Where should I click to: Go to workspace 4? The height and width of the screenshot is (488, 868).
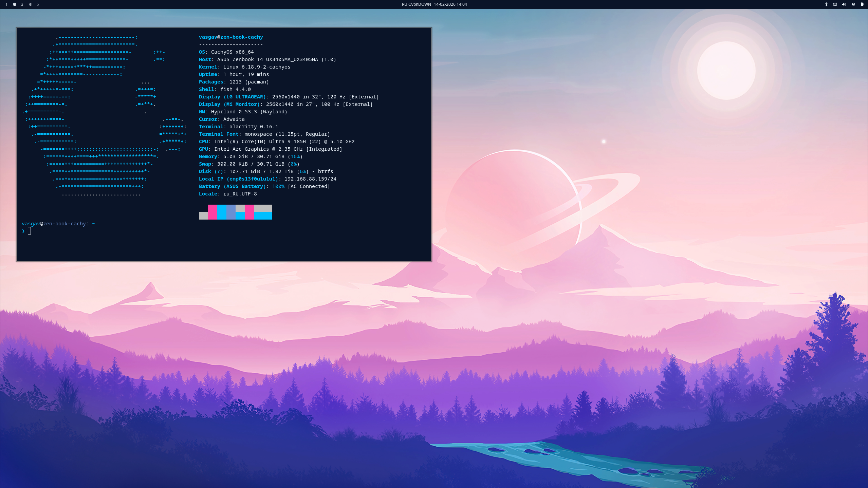[30, 4]
